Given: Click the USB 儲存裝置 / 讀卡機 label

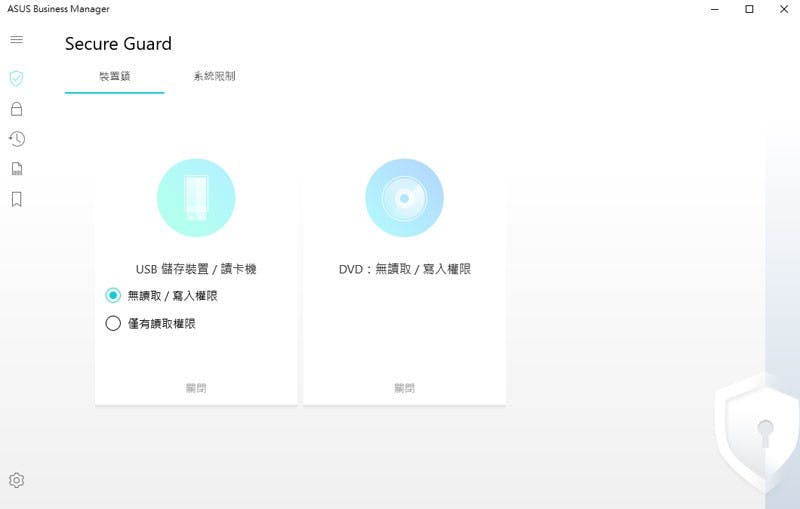Looking at the screenshot, I should click(x=196, y=269).
